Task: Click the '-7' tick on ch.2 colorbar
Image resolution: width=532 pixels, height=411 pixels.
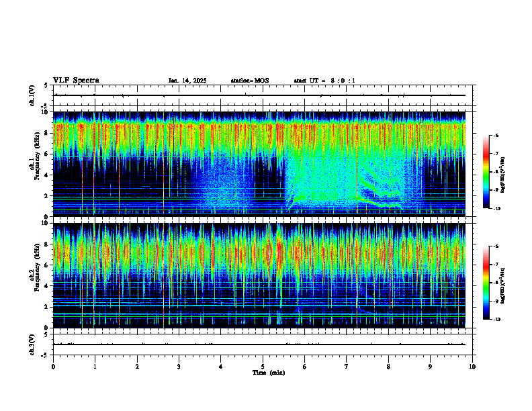Action: [x=496, y=265]
